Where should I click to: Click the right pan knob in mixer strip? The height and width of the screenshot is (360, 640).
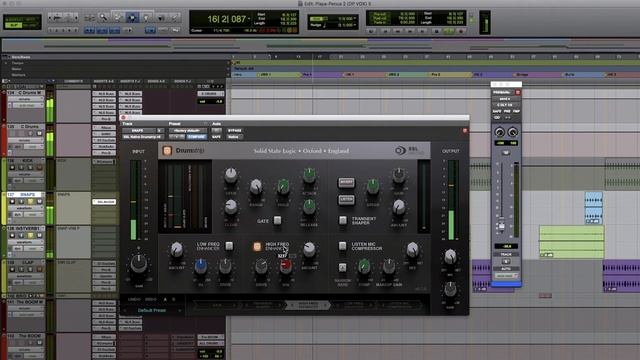(x=513, y=132)
